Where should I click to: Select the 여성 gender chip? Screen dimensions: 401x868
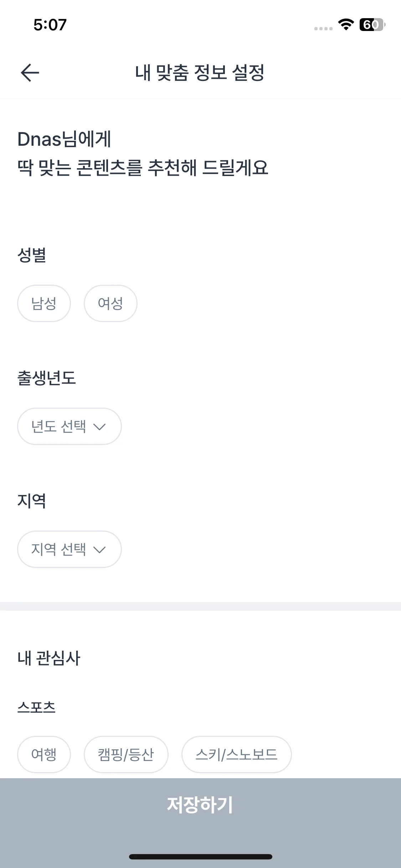click(x=110, y=303)
